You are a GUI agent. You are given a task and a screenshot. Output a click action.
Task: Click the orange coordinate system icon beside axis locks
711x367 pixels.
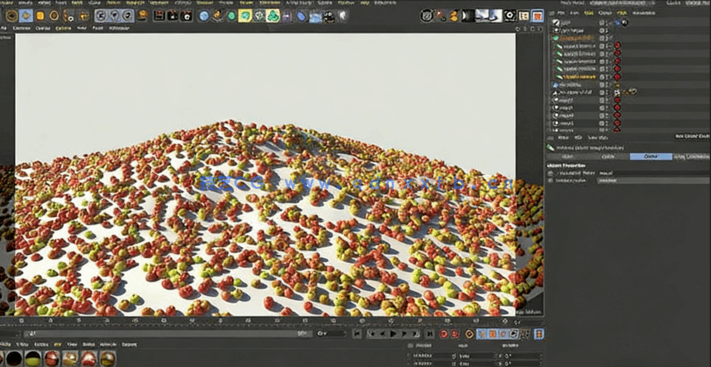point(142,16)
